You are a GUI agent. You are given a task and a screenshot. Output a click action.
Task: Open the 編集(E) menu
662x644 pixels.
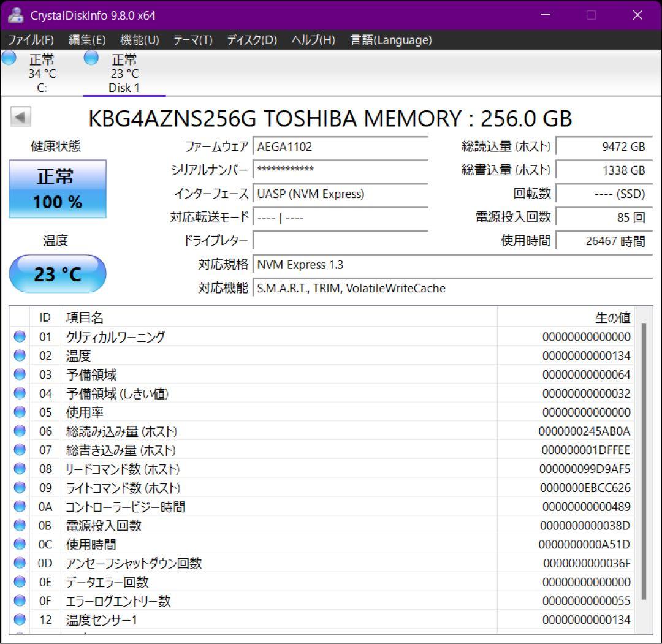pyautogui.click(x=87, y=40)
